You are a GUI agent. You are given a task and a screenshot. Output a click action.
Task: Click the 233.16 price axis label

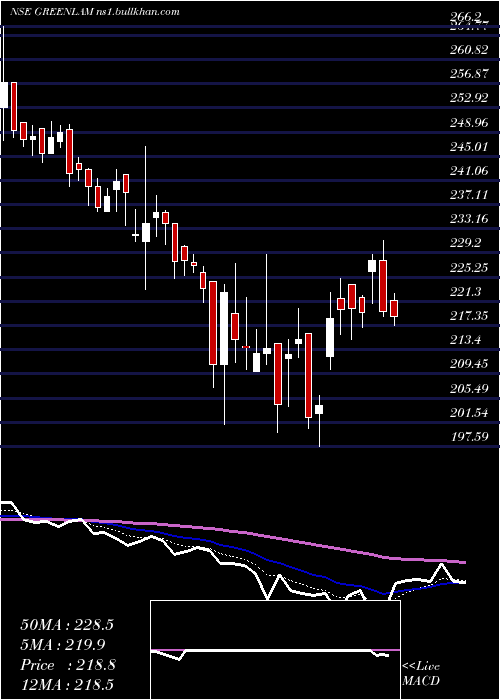[x=468, y=219]
